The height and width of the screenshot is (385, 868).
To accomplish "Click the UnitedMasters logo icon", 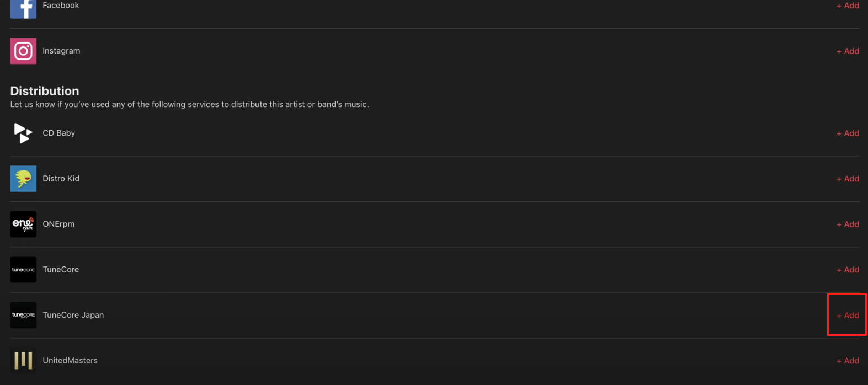I will (x=23, y=361).
